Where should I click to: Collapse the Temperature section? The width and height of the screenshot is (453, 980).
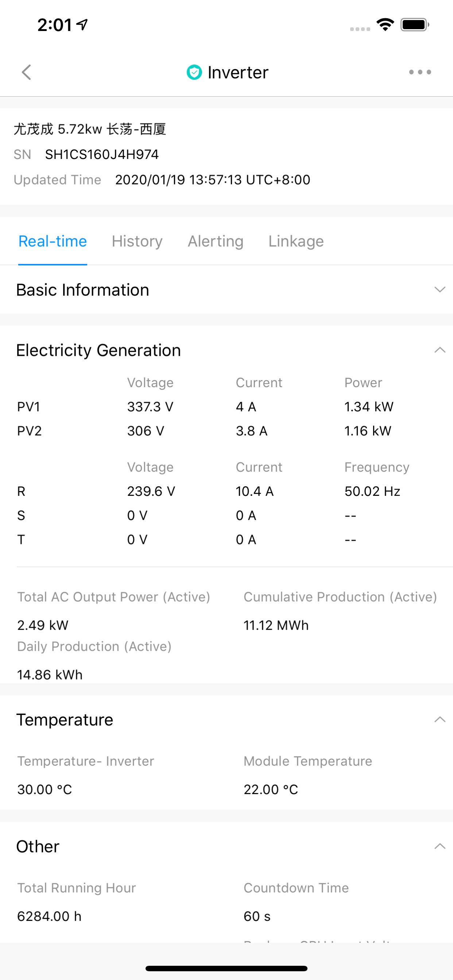click(440, 719)
